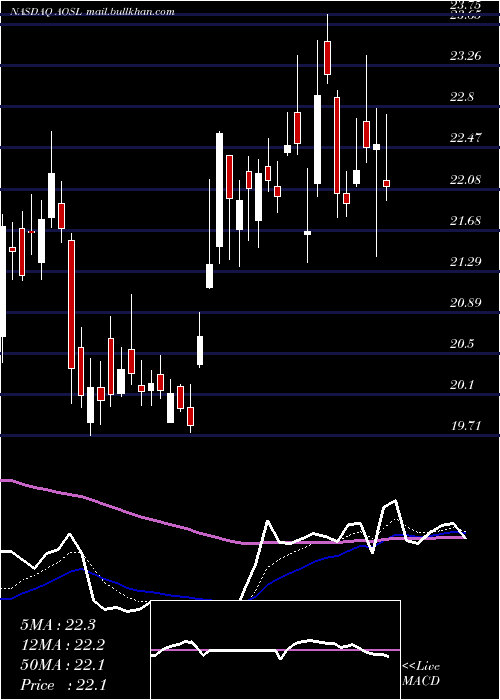Click the 21.68 price axis label
This screenshot has width=500, height=700.
tap(466, 220)
